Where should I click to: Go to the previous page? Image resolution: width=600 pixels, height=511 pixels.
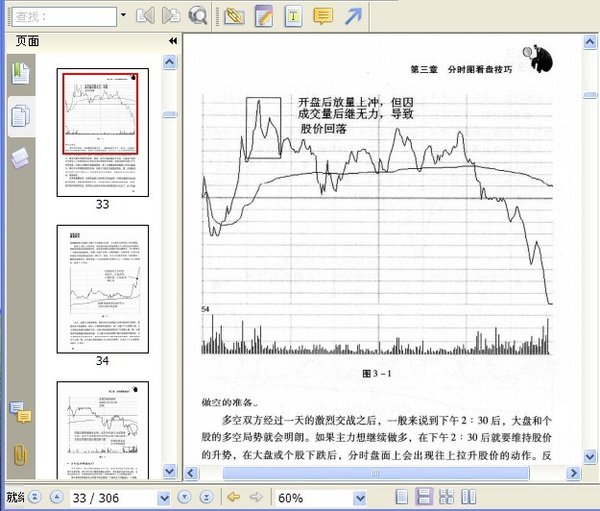coord(57,497)
